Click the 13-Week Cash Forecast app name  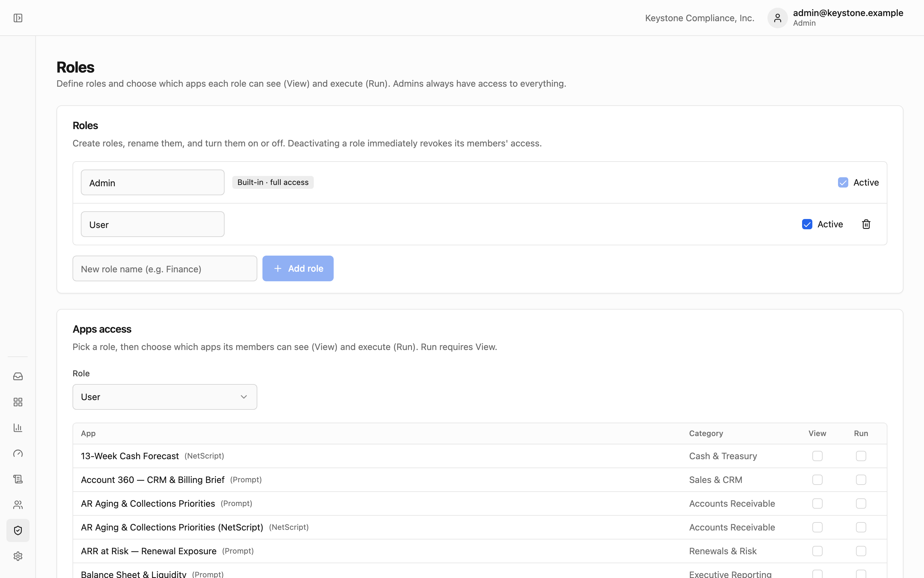click(130, 456)
